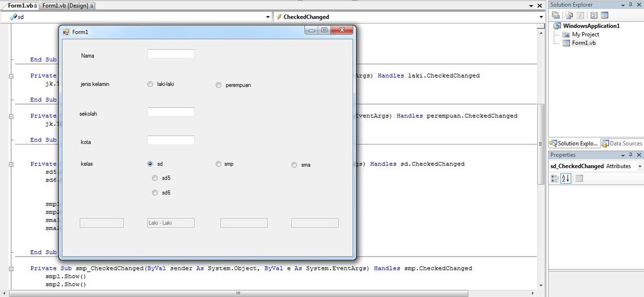644x297 pixels.
Task: Click Categorized view icon in Properties panel
Action: (554, 178)
